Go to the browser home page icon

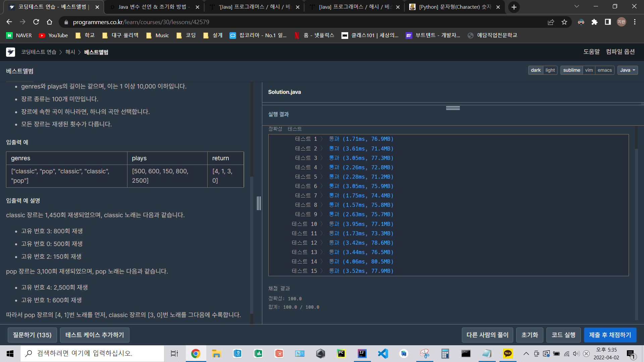tap(50, 22)
